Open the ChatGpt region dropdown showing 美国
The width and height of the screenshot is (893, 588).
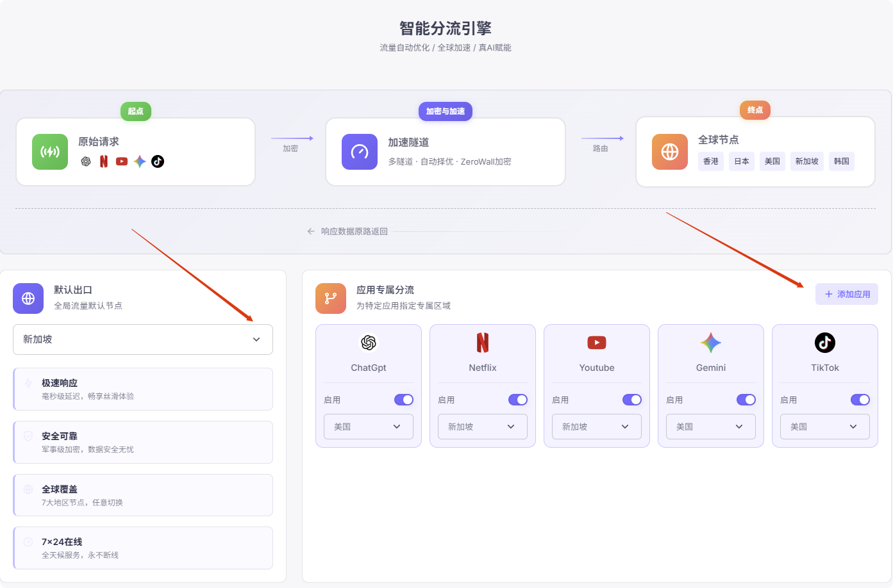coord(369,427)
